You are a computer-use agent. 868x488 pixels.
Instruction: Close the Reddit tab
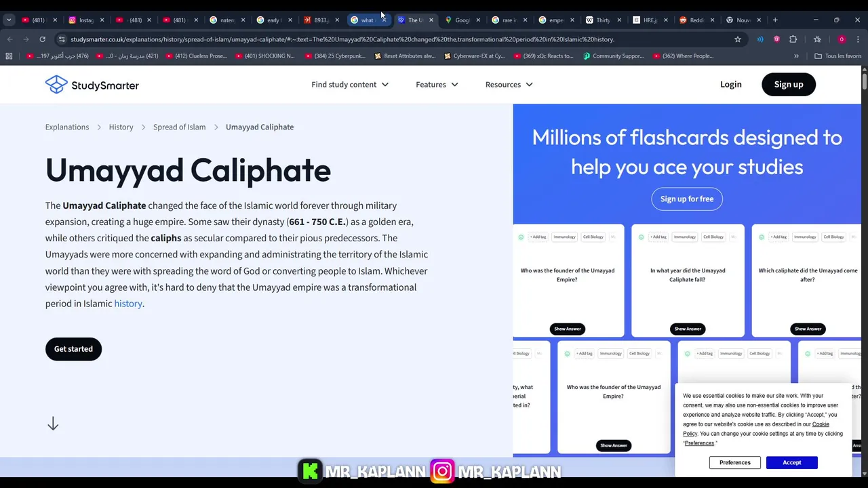click(x=712, y=20)
